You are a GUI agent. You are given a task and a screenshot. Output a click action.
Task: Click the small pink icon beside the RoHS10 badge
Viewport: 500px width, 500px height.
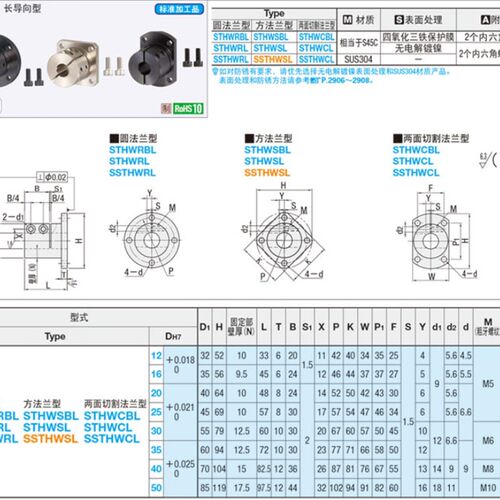(166, 108)
